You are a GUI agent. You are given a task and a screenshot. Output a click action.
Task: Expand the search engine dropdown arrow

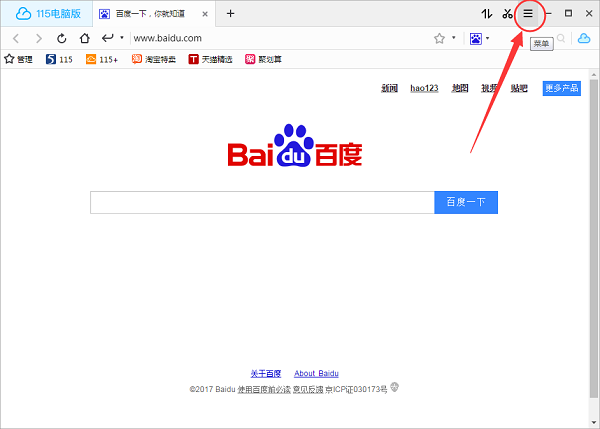tap(488, 38)
